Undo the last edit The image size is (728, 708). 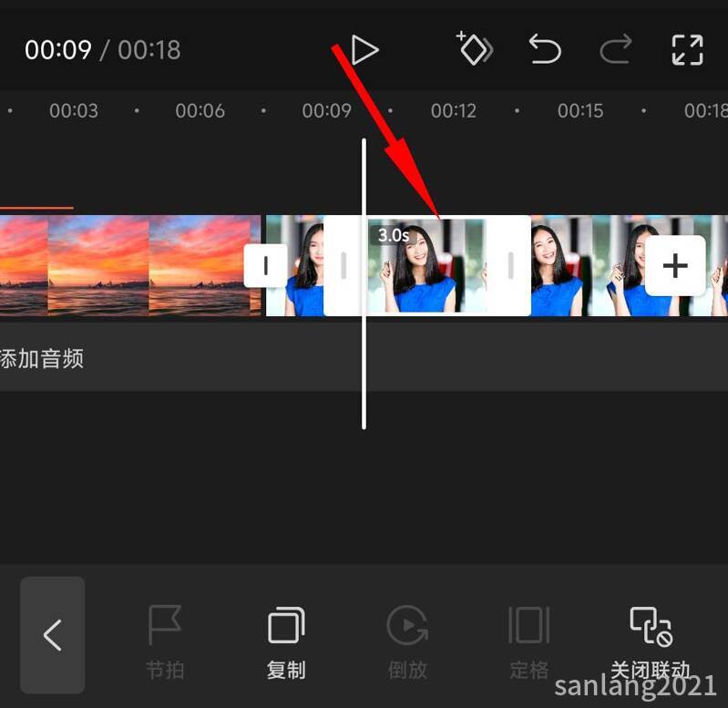tap(545, 48)
